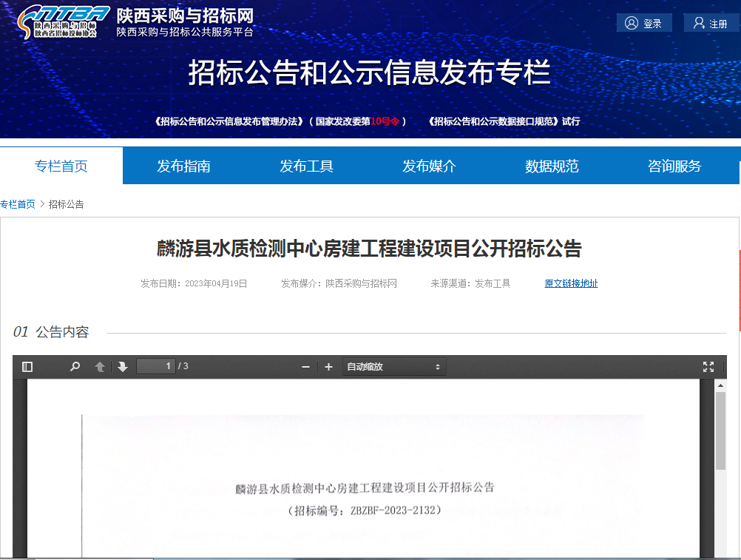Image resolution: width=741 pixels, height=560 pixels.
Task: Click the '/ 3' total pages label
Action: tap(183, 366)
